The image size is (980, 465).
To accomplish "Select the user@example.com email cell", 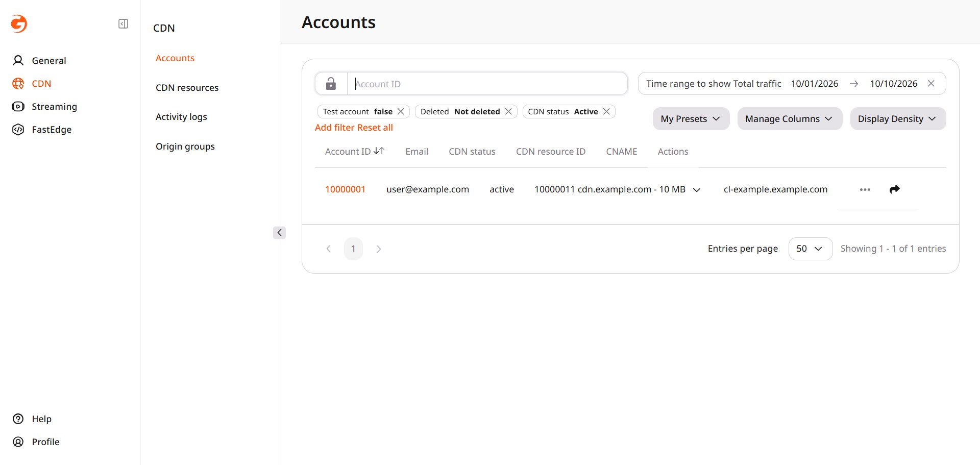I will point(428,189).
